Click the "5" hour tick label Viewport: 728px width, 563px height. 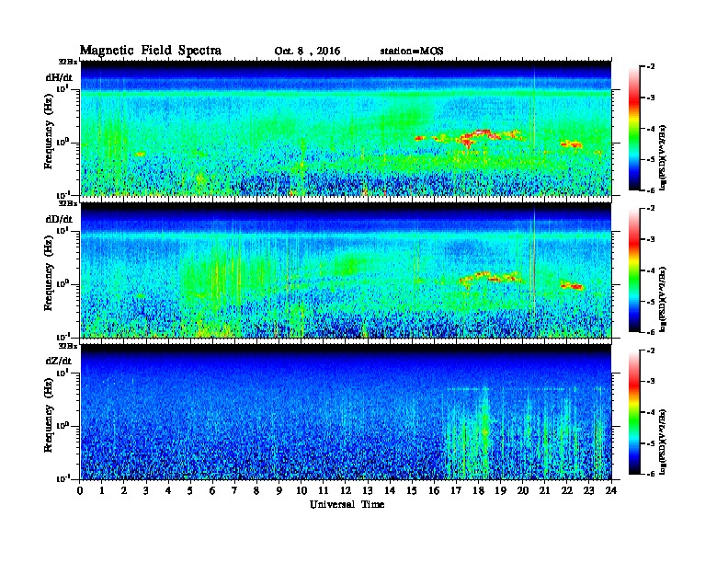(x=190, y=490)
